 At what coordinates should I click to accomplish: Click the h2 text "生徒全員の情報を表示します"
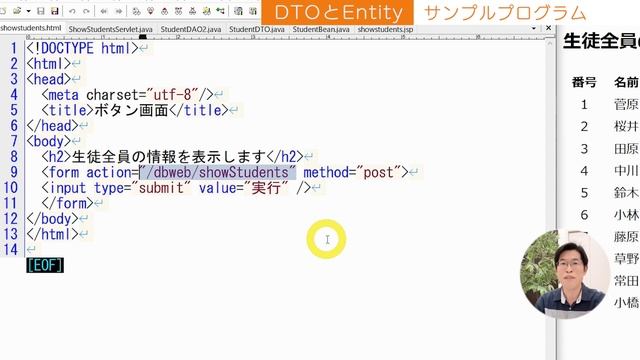169,157
